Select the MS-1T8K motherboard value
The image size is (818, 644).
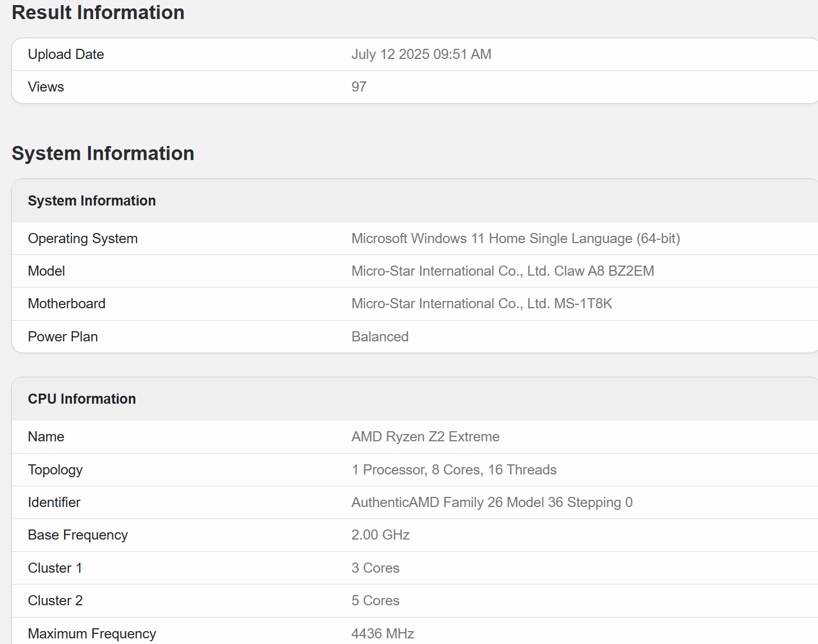(482, 304)
